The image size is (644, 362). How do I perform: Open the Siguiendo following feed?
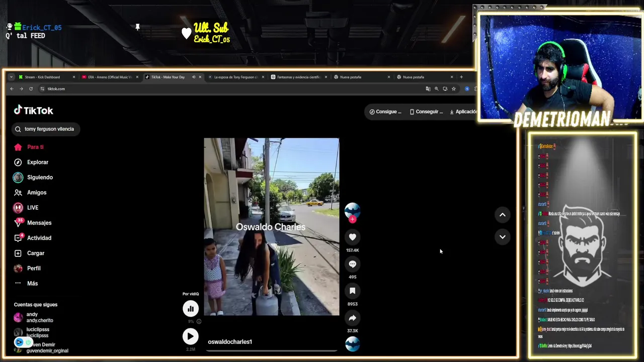pyautogui.click(x=33, y=177)
